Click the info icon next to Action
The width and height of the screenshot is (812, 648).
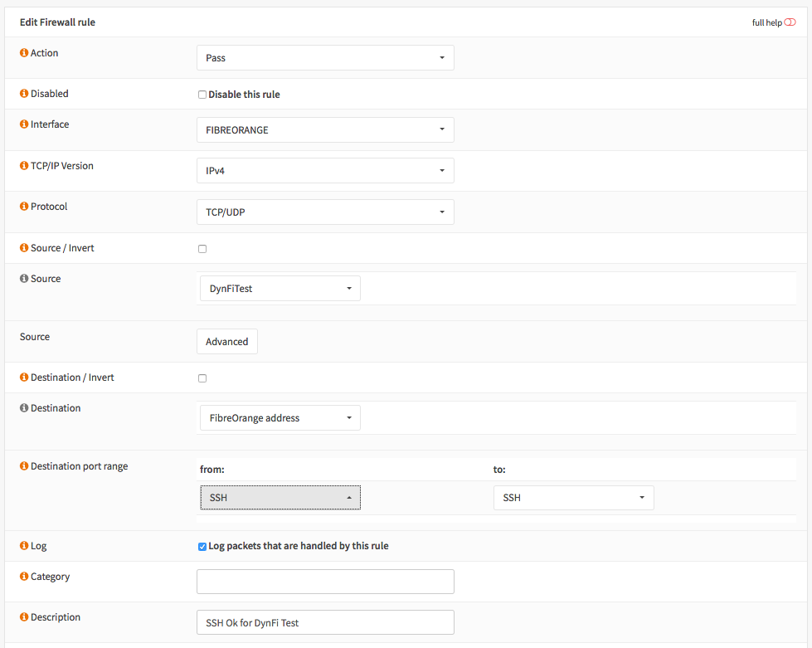(x=24, y=53)
